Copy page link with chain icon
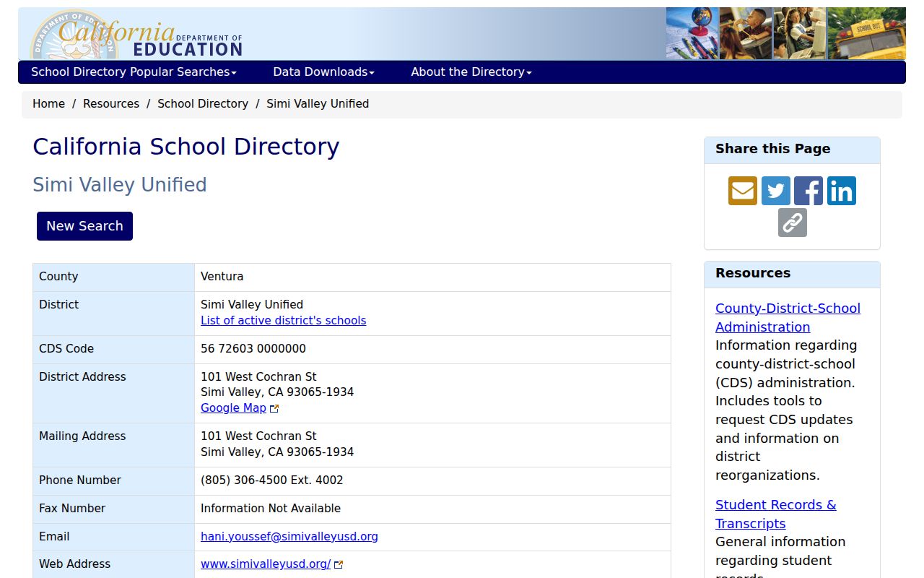The width and height of the screenshot is (924, 578). (793, 223)
